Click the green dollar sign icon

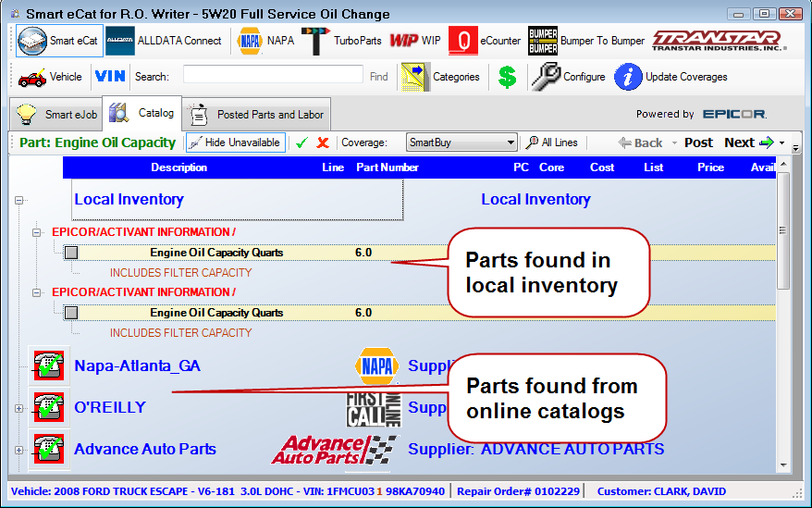click(x=507, y=77)
